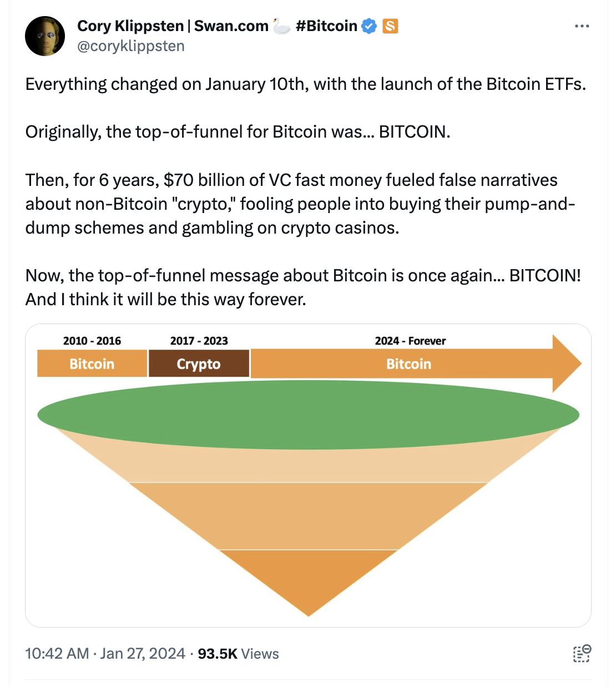Click the 2017 - 2023 Crypto bar
616x687 pixels.
199,363
